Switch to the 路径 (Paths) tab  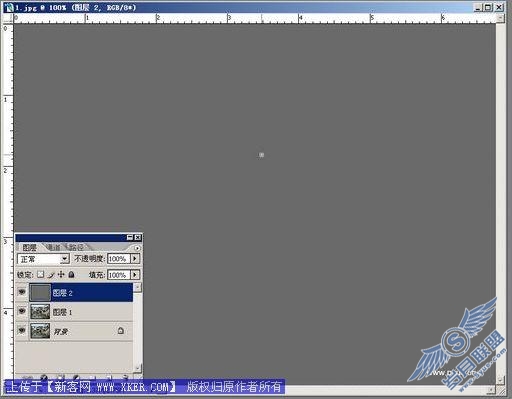(76, 247)
